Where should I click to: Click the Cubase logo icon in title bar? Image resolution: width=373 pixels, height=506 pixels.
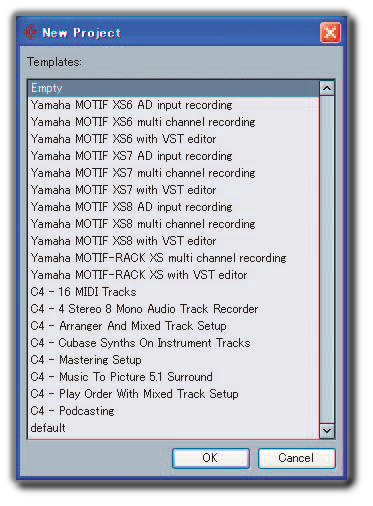30,32
